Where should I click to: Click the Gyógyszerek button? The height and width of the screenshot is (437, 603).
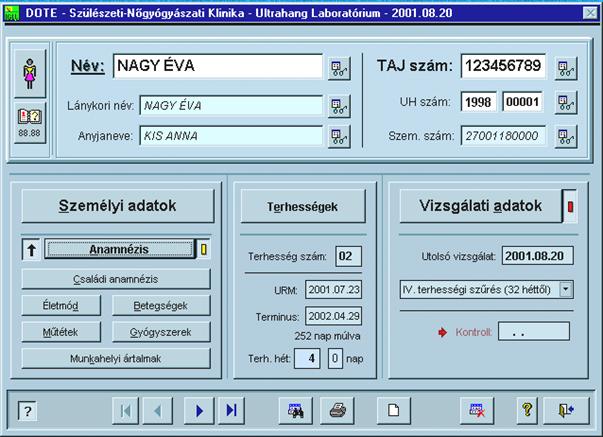(161, 332)
